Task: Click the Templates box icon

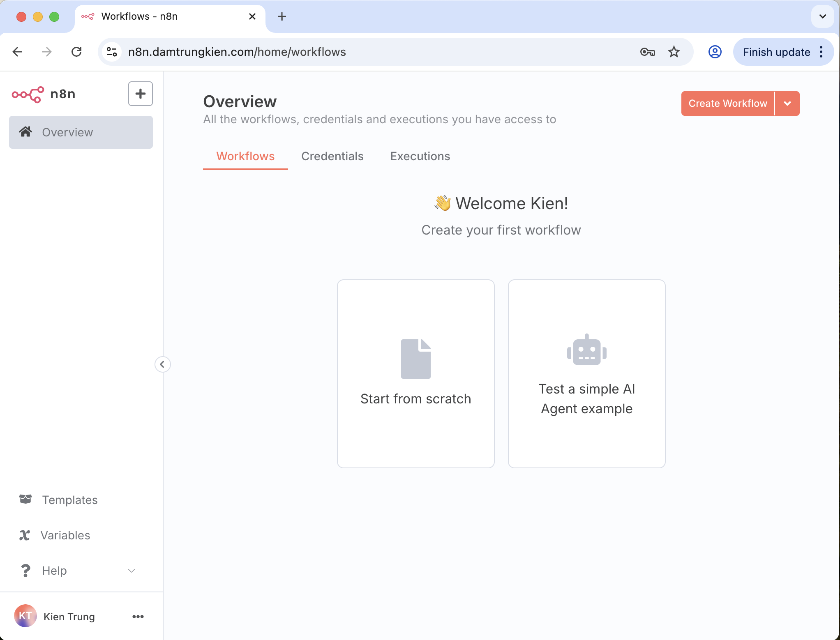Action: click(25, 499)
